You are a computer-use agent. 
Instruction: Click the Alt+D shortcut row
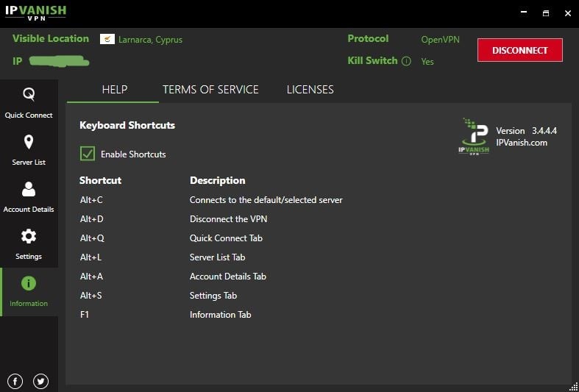pos(173,219)
